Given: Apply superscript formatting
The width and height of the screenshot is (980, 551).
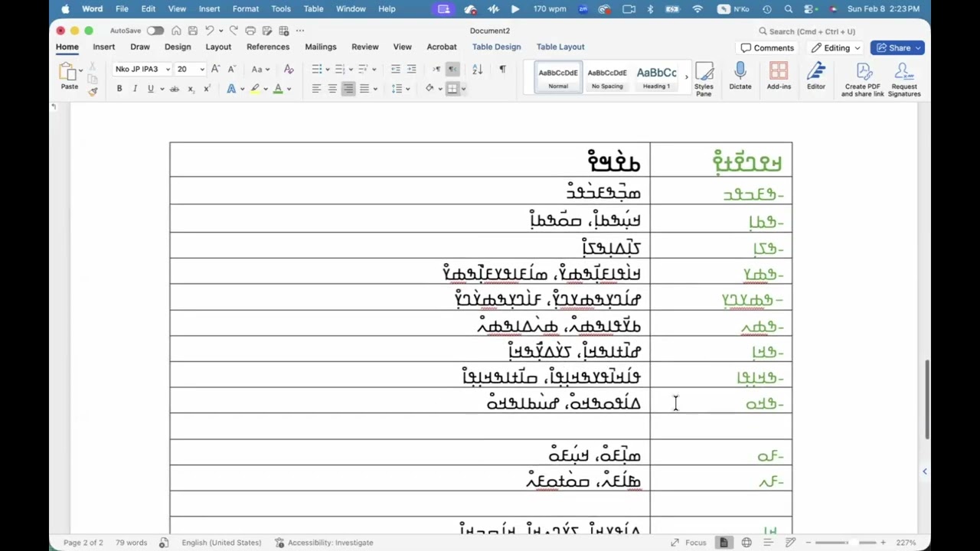Looking at the screenshot, I should 207,89.
